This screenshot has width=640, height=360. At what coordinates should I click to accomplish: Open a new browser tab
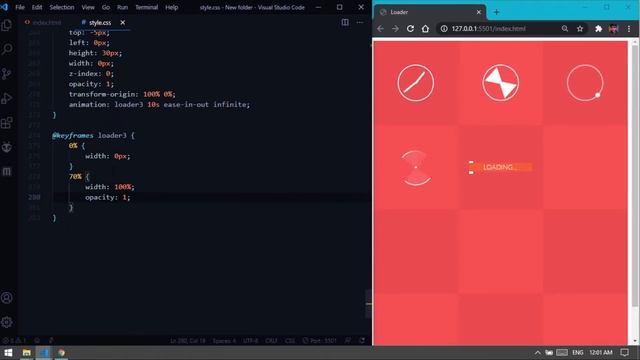[496, 12]
